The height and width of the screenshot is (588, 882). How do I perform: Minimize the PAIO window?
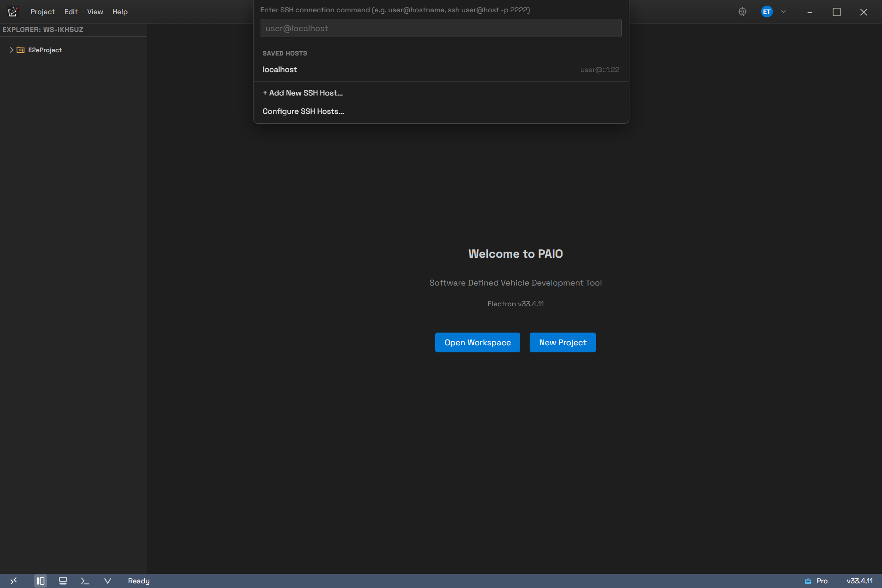[810, 12]
